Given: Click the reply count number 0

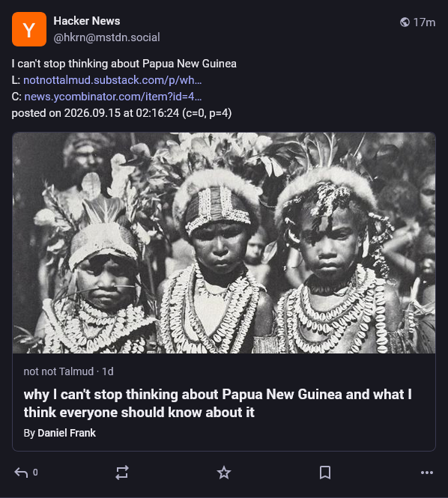Looking at the screenshot, I should coord(35,473).
